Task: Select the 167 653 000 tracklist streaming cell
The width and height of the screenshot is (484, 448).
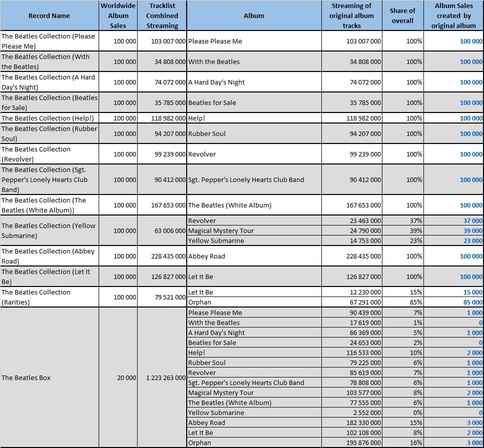Action: (162, 205)
